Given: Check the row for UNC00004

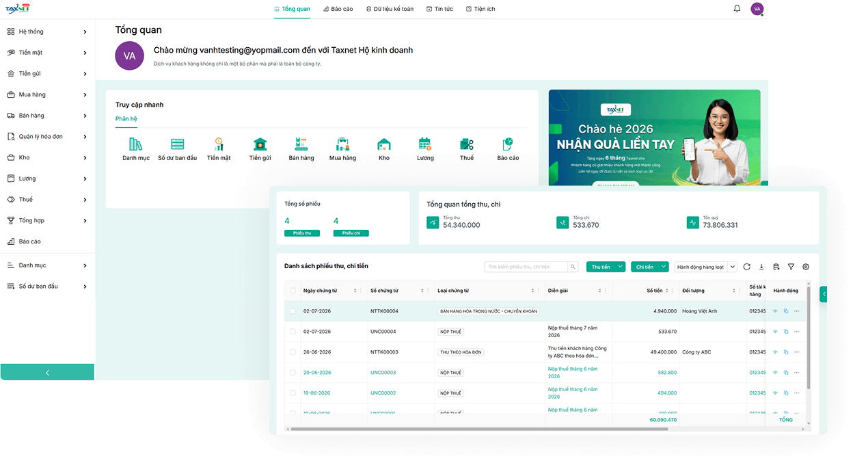Looking at the screenshot, I should point(293,332).
